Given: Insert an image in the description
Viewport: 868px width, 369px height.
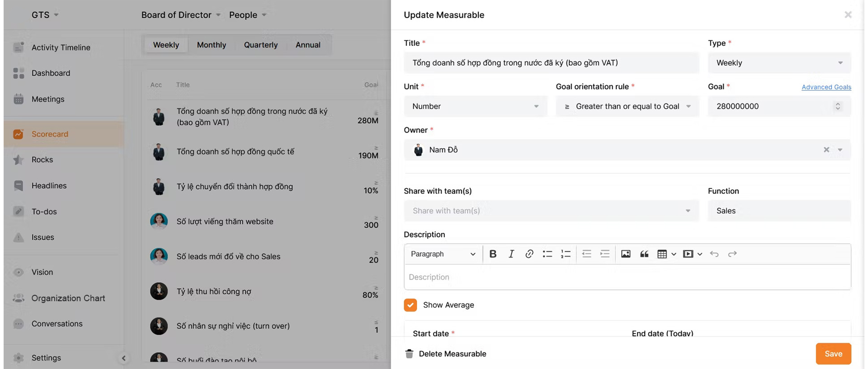Looking at the screenshot, I should (626, 254).
